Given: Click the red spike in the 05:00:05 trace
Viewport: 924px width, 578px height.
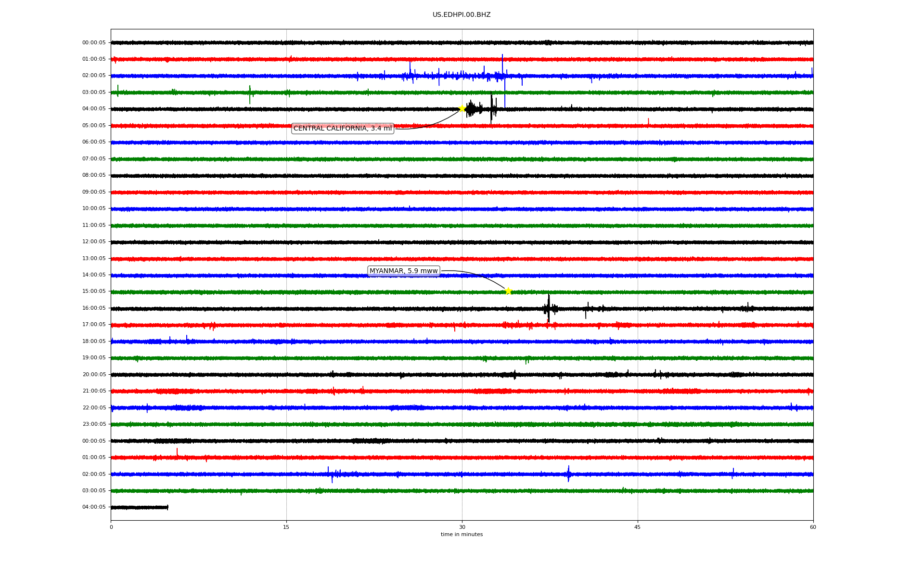Looking at the screenshot, I should pos(648,121).
